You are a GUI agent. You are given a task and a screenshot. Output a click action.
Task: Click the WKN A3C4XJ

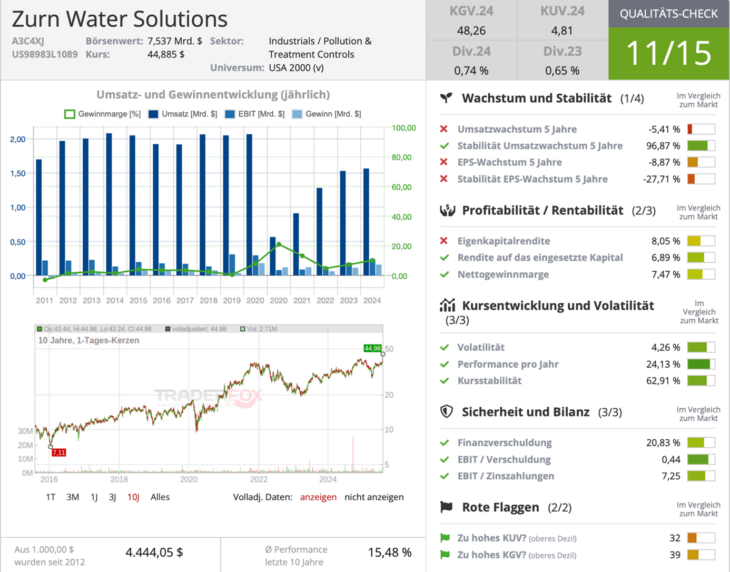pos(28,41)
